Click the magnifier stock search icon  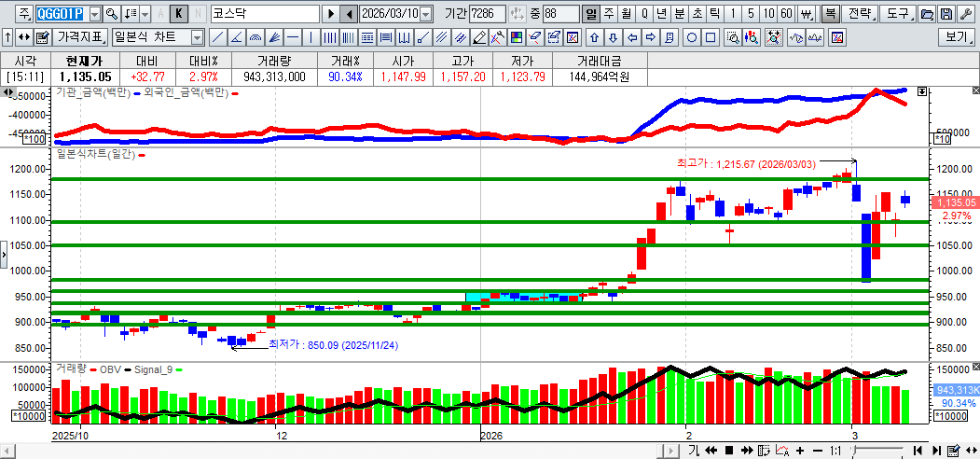coord(111,14)
